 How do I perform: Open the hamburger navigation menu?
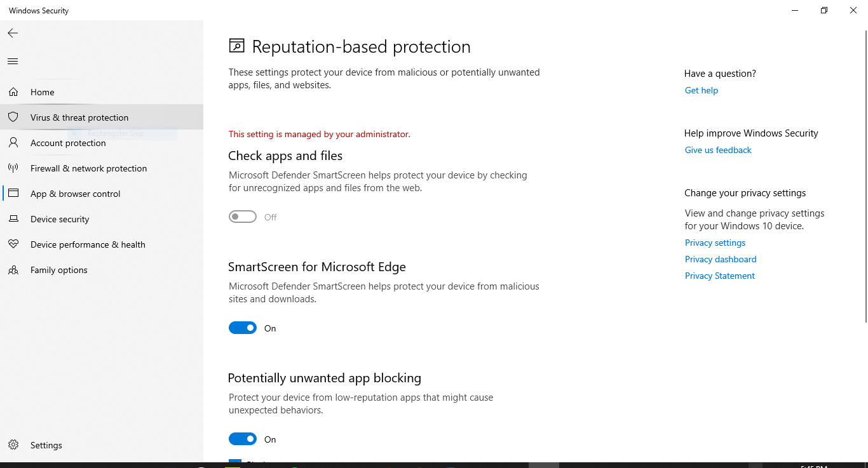coord(13,62)
